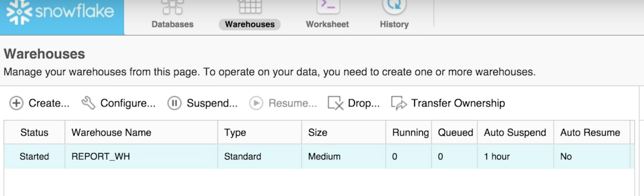This screenshot has height=196, width=644.
Task: Click the Configure wrench icon
Action: click(88, 103)
